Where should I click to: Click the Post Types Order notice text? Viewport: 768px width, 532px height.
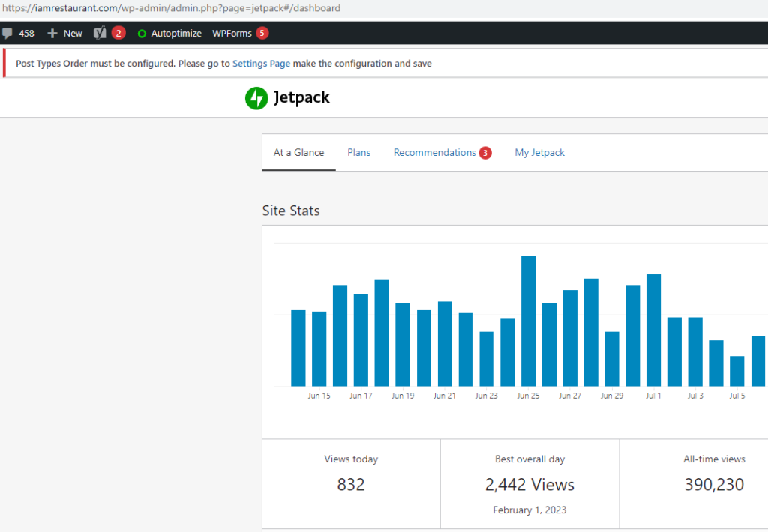(223, 64)
